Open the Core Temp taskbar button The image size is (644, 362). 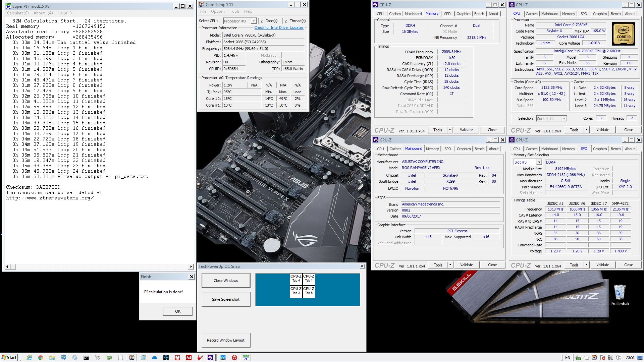point(131,358)
